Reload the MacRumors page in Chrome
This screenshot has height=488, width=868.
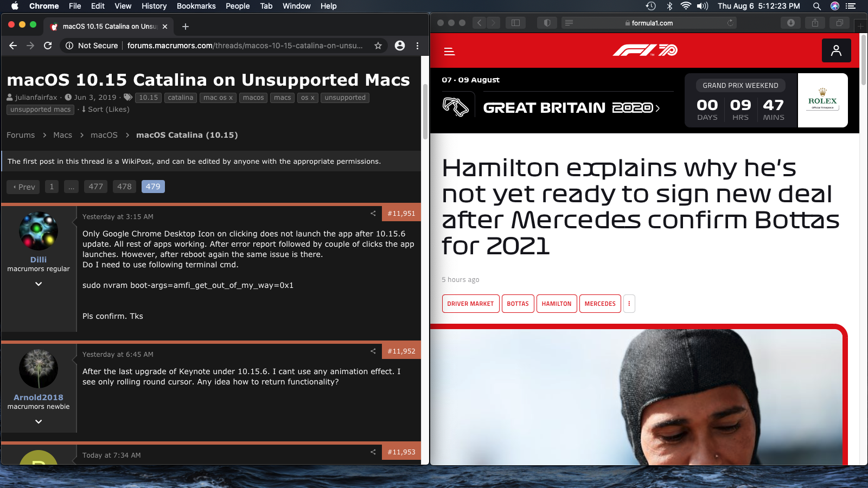pyautogui.click(x=48, y=46)
